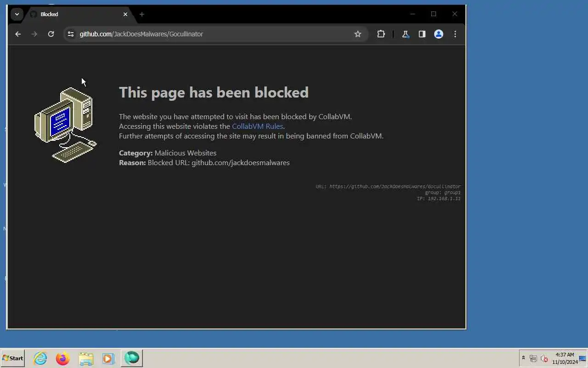Open Windows Explorer folder in taskbar
The width and height of the screenshot is (588, 368).
pyautogui.click(x=86, y=358)
